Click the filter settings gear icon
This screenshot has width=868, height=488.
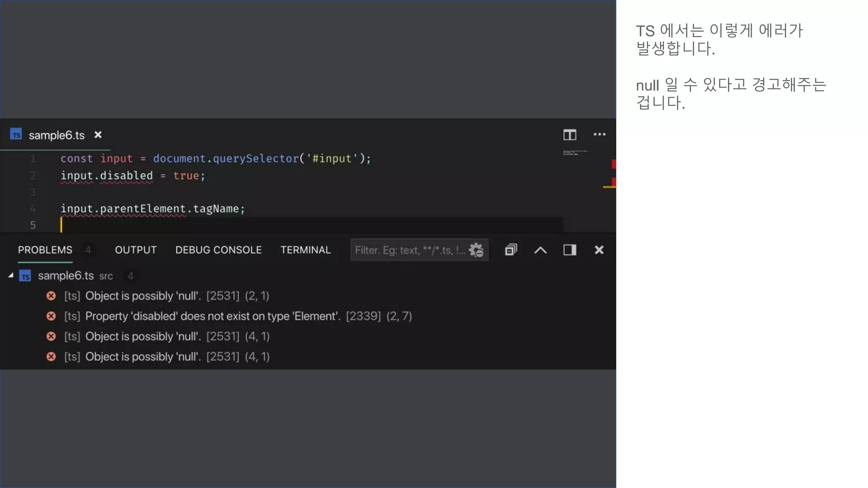click(476, 250)
